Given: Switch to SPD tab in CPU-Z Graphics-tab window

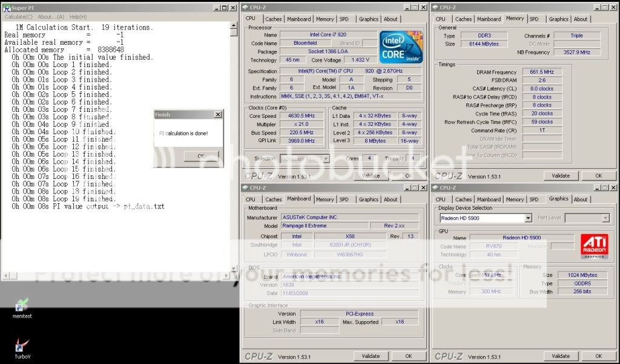Looking at the screenshot, I should [x=534, y=200].
